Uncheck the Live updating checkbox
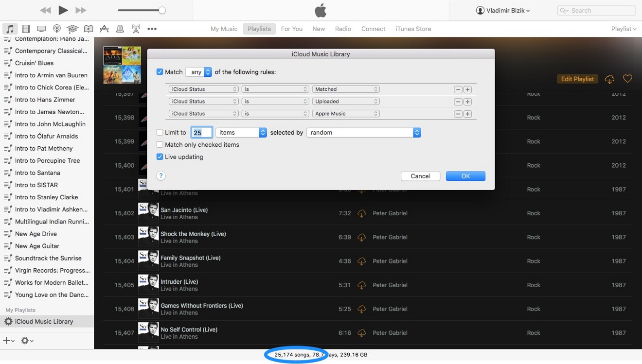The width and height of the screenshot is (642, 364). tap(160, 157)
